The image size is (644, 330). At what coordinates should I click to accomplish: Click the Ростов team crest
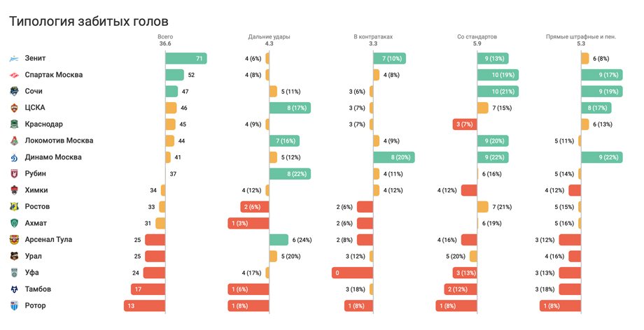[x=15, y=207]
